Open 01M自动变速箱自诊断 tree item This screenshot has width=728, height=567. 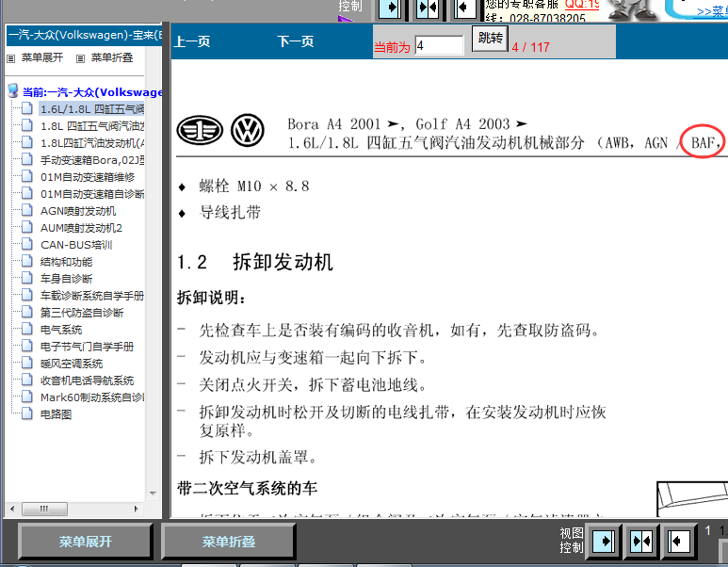tap(92, 194)
